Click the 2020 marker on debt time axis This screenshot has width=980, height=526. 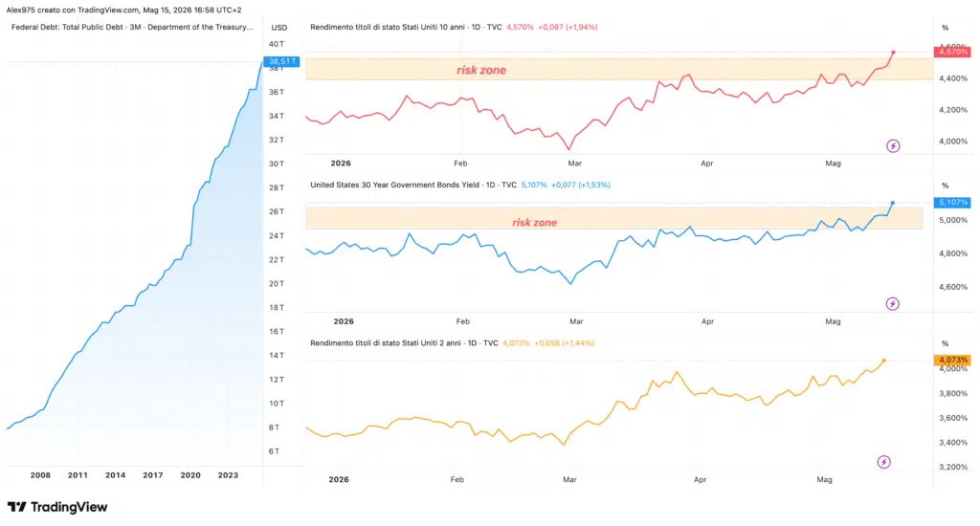pos(190,475)
